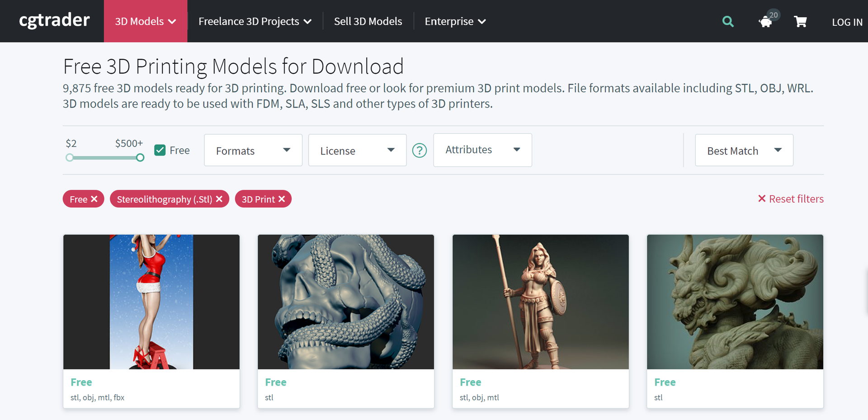Click the 'stl, obj, mtl, fbx' formats text
868x420 pixels.
pyautogui.click(x=97, y=397)
